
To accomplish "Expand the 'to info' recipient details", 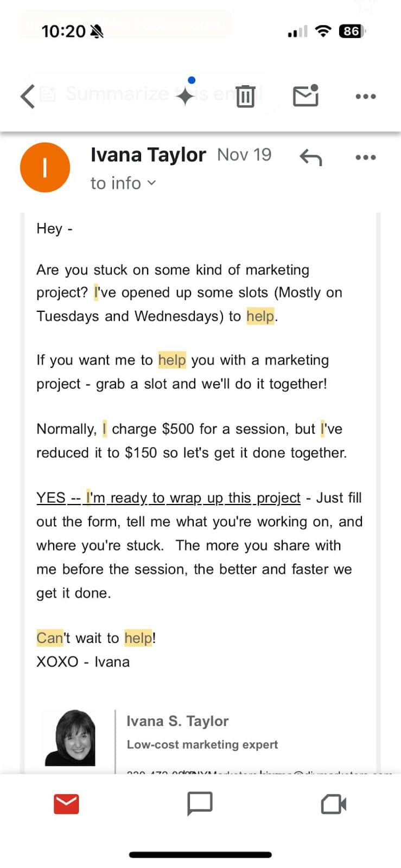I will click(114, 183).
